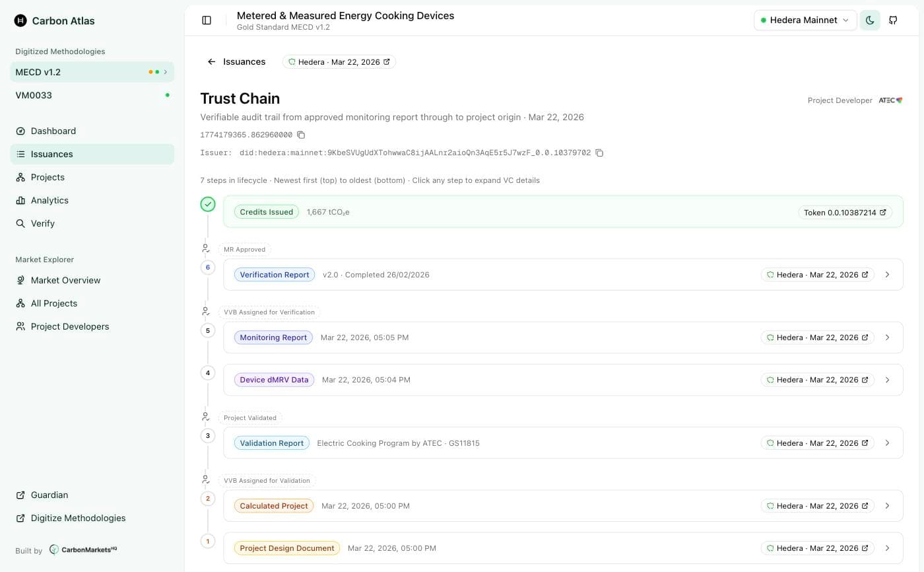
Task: Click step number 1 circle
Action: point(208,541)
